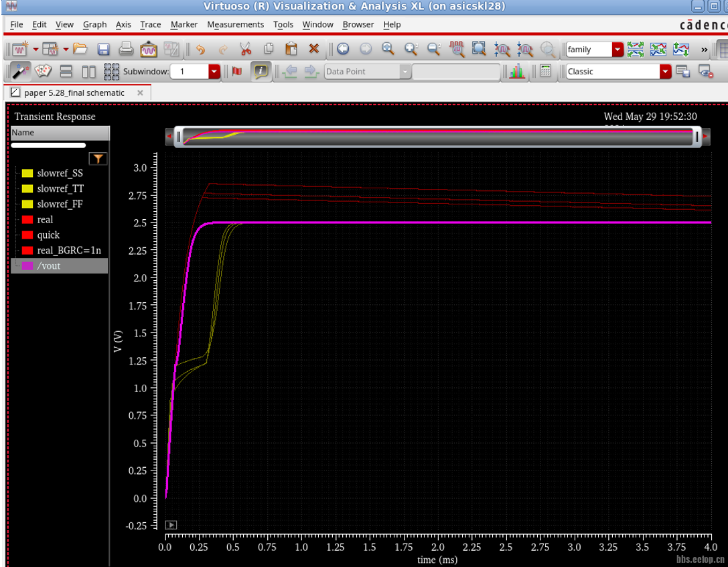This screenshot has height=567, width=728.
Task: Expand the new window dropdown arrow
Action: pos(35,49)
